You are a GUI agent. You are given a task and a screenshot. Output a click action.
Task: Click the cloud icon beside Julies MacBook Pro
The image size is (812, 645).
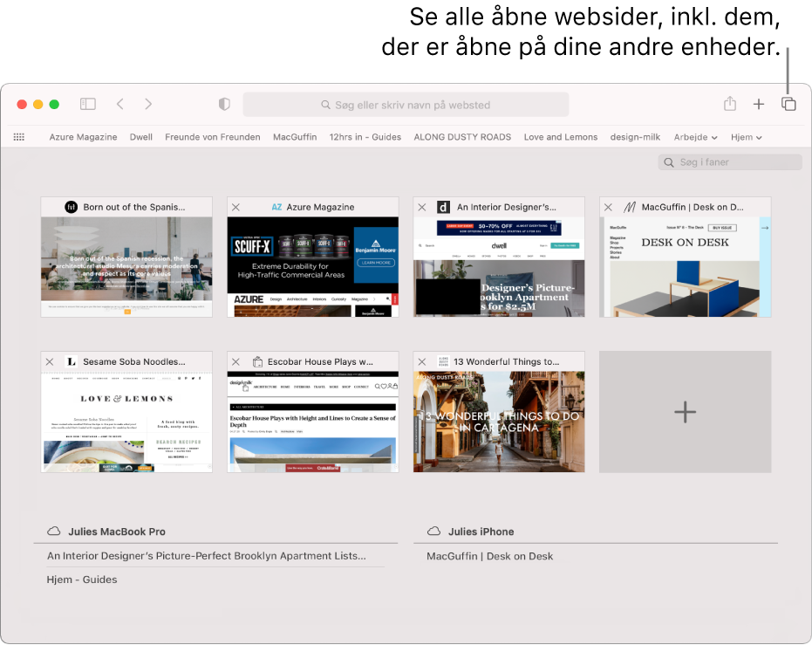pyautogui.click(x=54, y=531)
